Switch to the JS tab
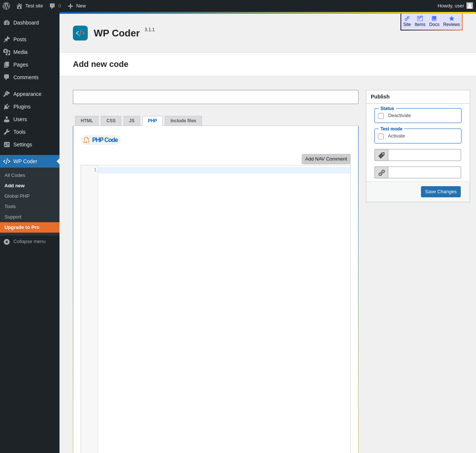476x453 pixels. click(x=132, y=121)
